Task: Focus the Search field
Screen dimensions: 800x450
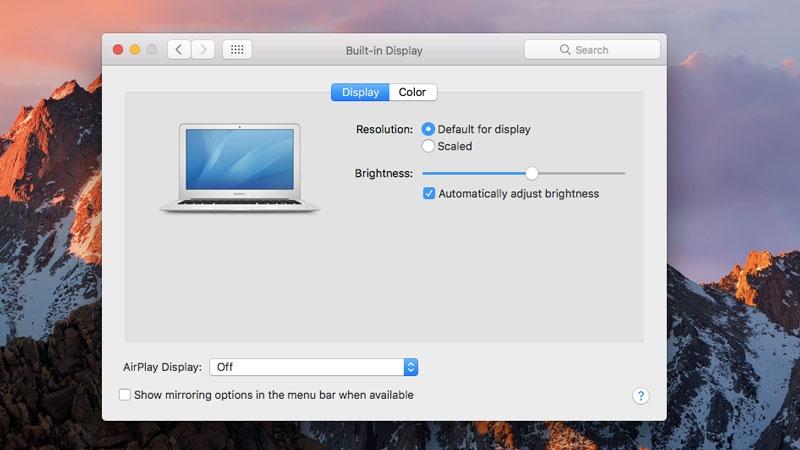Action: (592, 49)
